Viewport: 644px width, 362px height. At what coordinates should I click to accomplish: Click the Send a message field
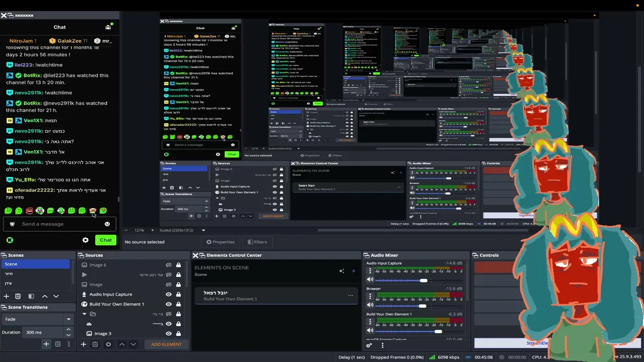59,224
